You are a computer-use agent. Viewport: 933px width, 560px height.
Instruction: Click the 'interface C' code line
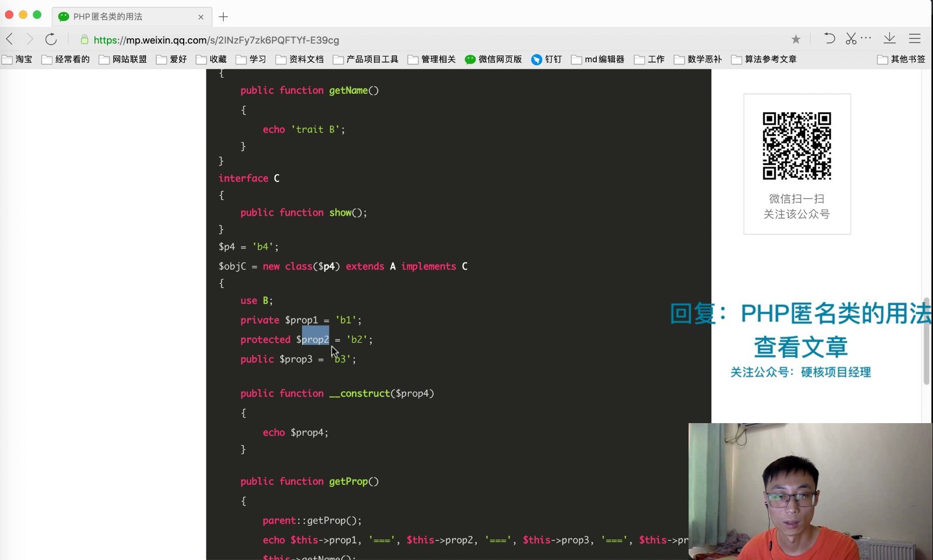[x=249, y=178]
